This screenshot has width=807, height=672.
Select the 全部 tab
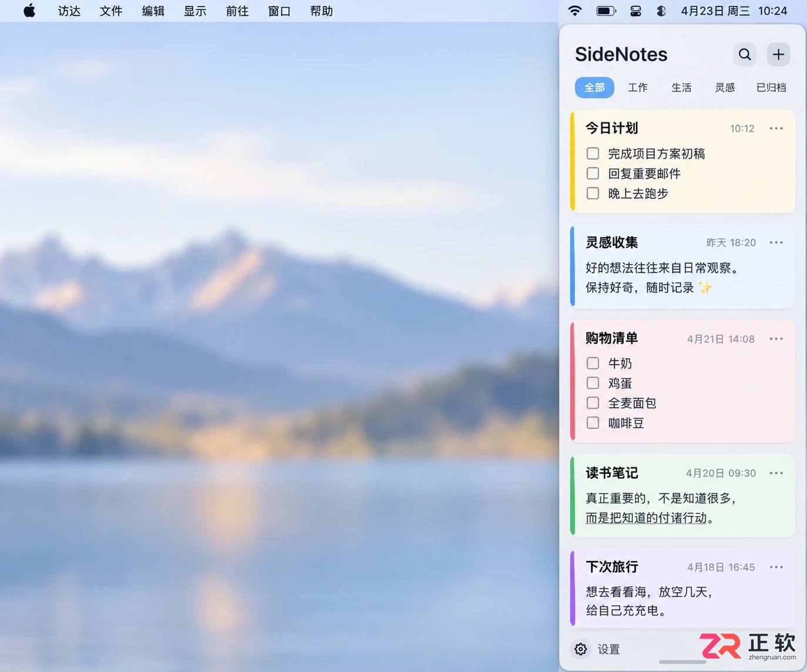click(x=594, y=87)
